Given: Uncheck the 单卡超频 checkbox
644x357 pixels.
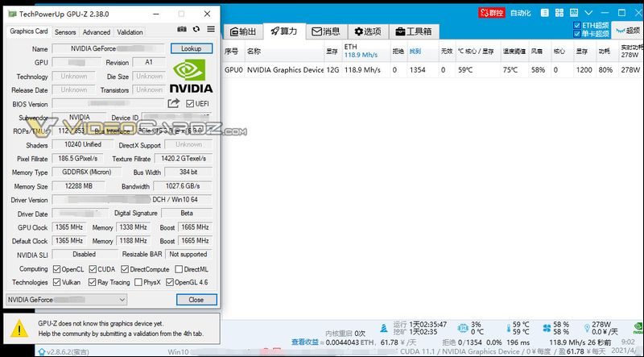Looking at the screenshot, I should 576,34.
